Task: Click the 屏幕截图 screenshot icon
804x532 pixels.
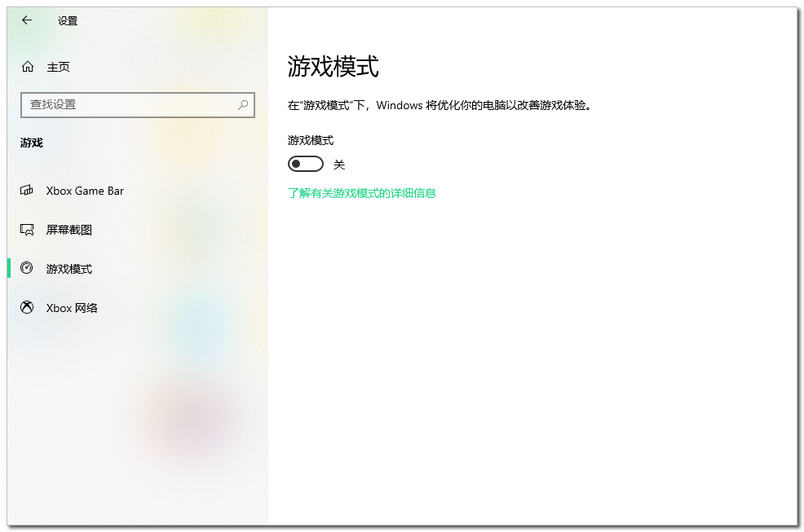Action: click(27, 230)
